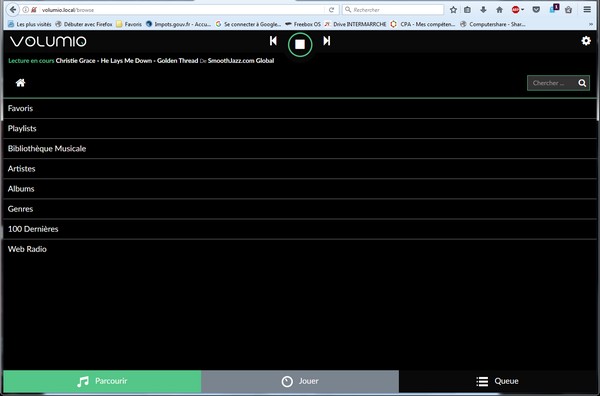600x396 pixels.
Task: Browse Bibliothèque Musicale
Action: point(300,148)
